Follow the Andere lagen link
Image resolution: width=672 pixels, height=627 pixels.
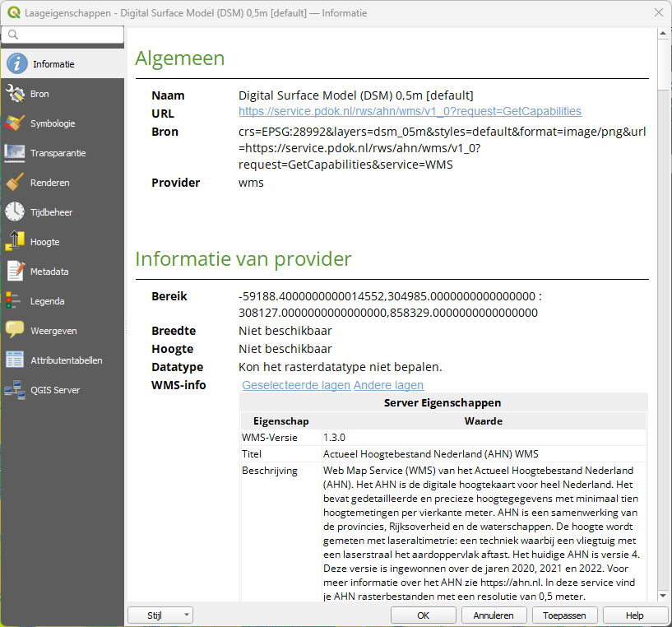(388, 385)
